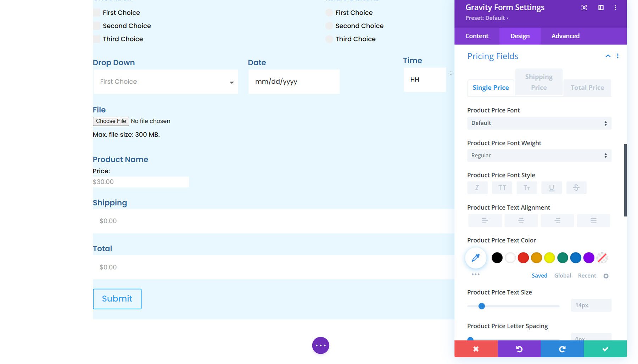This screenshot has width=638, height=364.
Task: Click the mm/dd/yyyy date field
Action: click(293, 82)
